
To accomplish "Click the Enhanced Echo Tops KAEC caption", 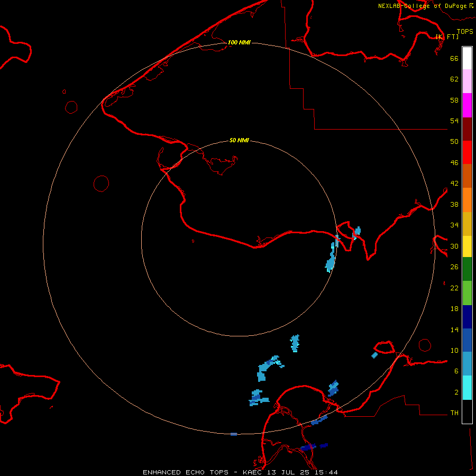I will tap(240, 472).
